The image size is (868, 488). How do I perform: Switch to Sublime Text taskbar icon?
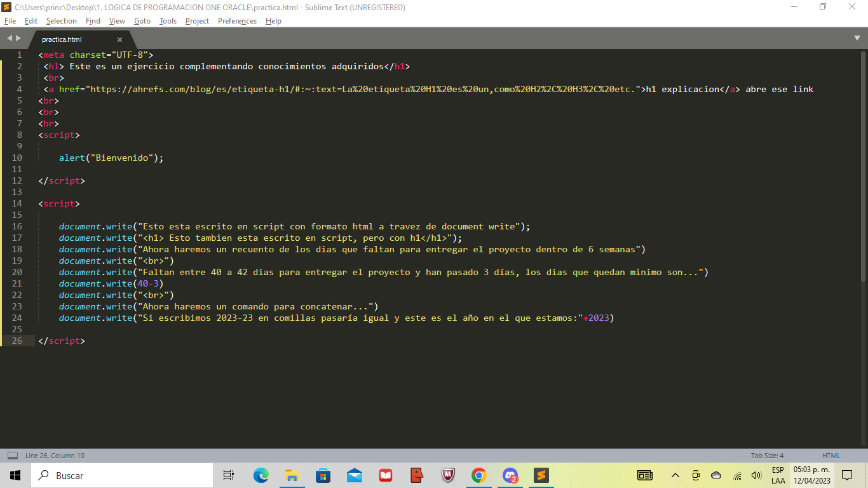(541, 475)
